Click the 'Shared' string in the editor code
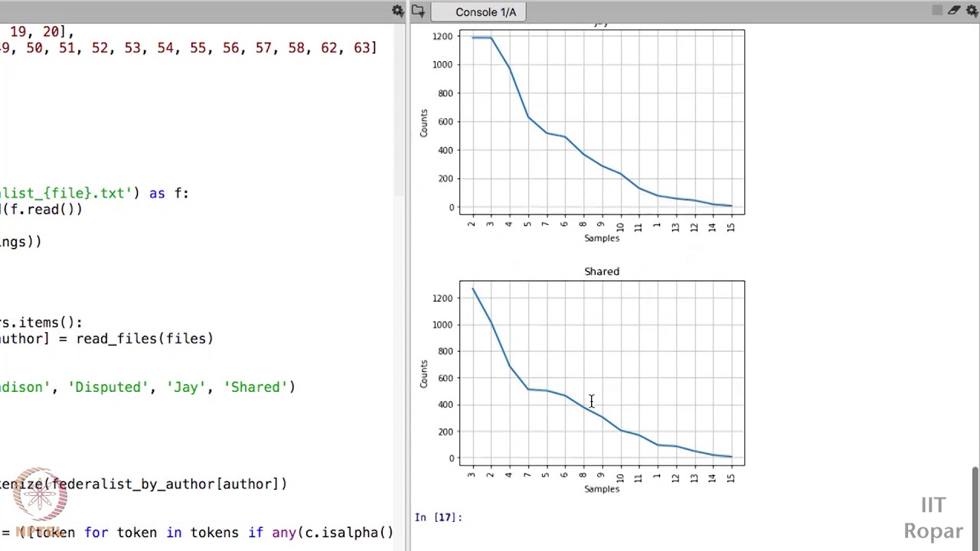This screenshot has height=551, width=980. tap(255, 387)
